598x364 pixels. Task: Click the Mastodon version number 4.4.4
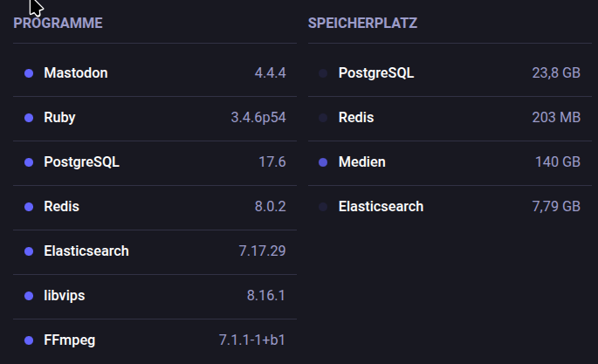(271, 72)
